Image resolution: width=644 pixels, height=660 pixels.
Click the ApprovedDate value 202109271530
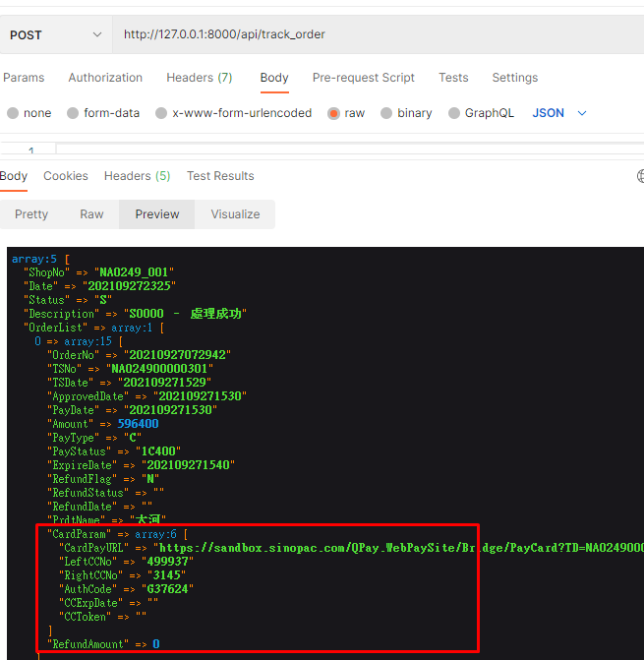coord(200,396)
